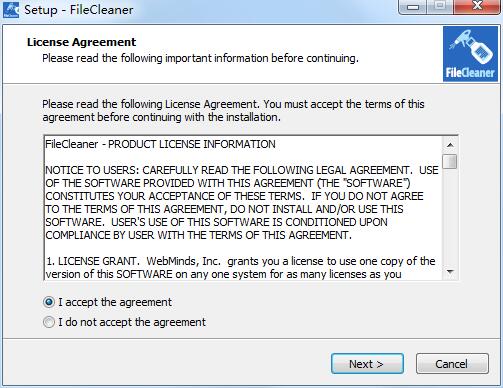
Task: Click inside the license agreement text box
Action: pyautogui.click(x=243, y=208)
